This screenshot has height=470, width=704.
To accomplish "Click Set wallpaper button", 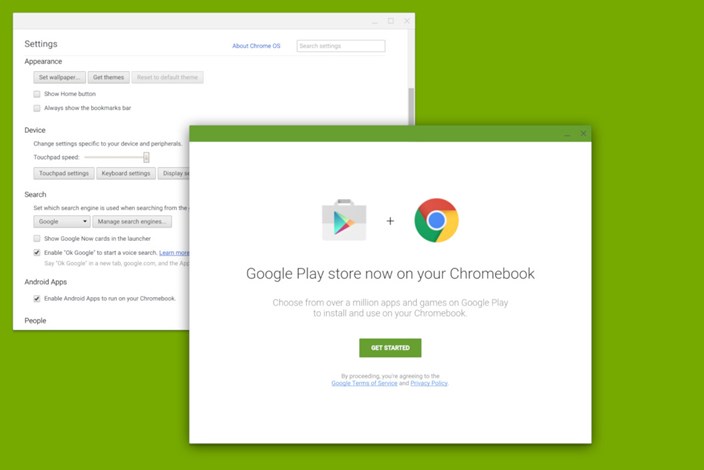I will (x=59, y=77).
